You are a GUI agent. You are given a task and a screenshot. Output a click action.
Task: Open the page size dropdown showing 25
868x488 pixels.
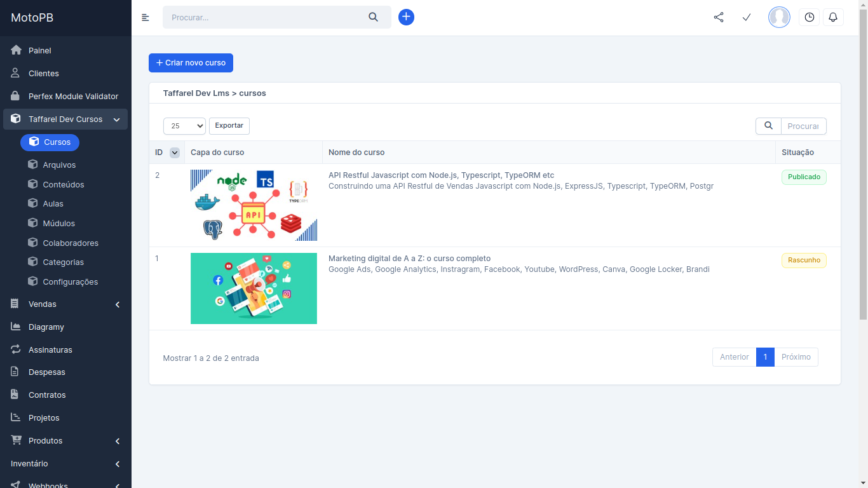pyautogui.click(x=184, y=126)
